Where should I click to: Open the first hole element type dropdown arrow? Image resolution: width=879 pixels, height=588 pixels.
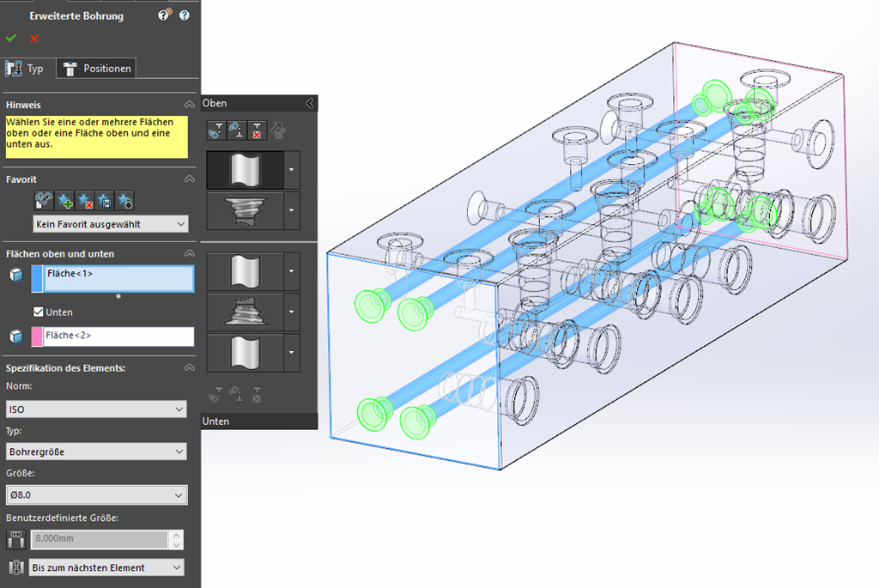[292, 170]
